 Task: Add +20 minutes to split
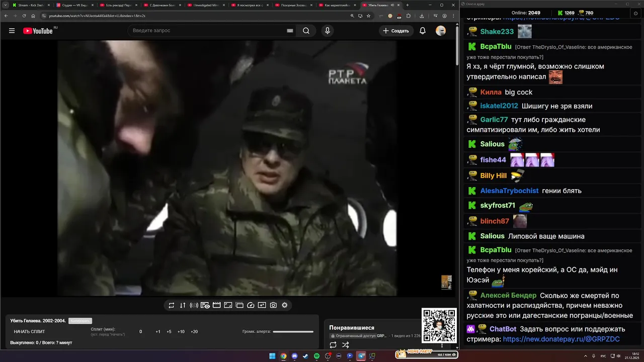pyautogui.click(x=194, y=332)
